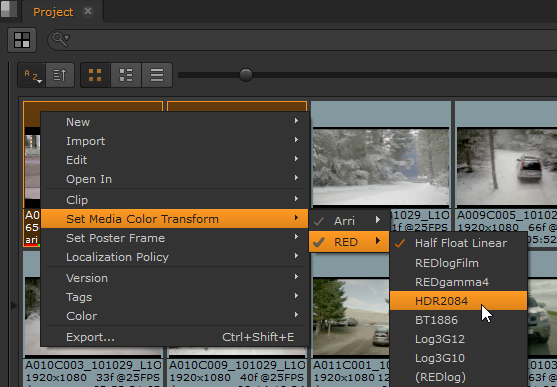Switch to thumbnail details list view
Image resolution: width=557 pixels, height=387 pixels.
click(x=126, y=75)
